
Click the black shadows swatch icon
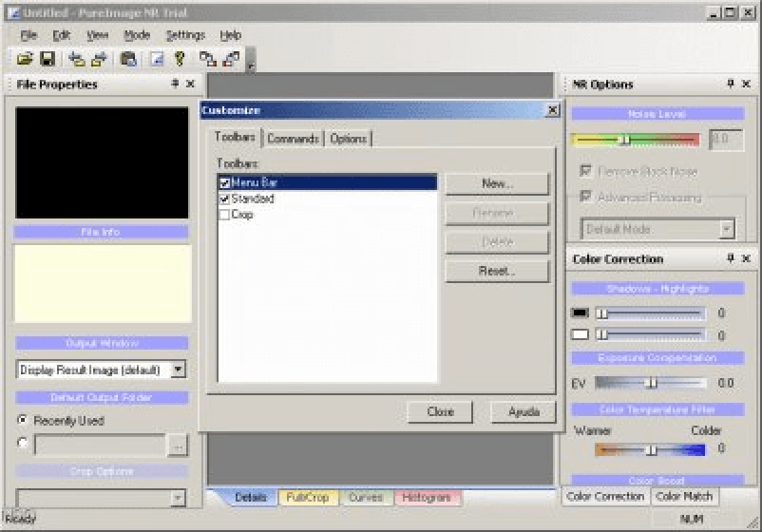[580, 313]
